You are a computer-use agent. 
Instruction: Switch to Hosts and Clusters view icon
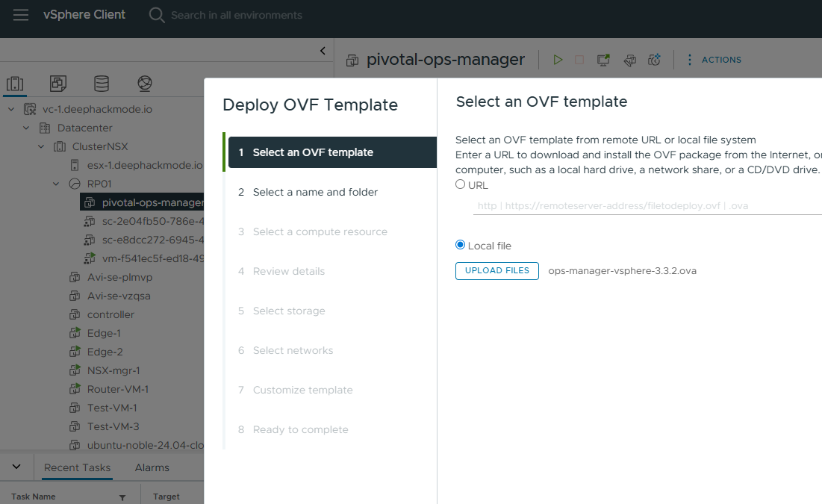point(15,84)
